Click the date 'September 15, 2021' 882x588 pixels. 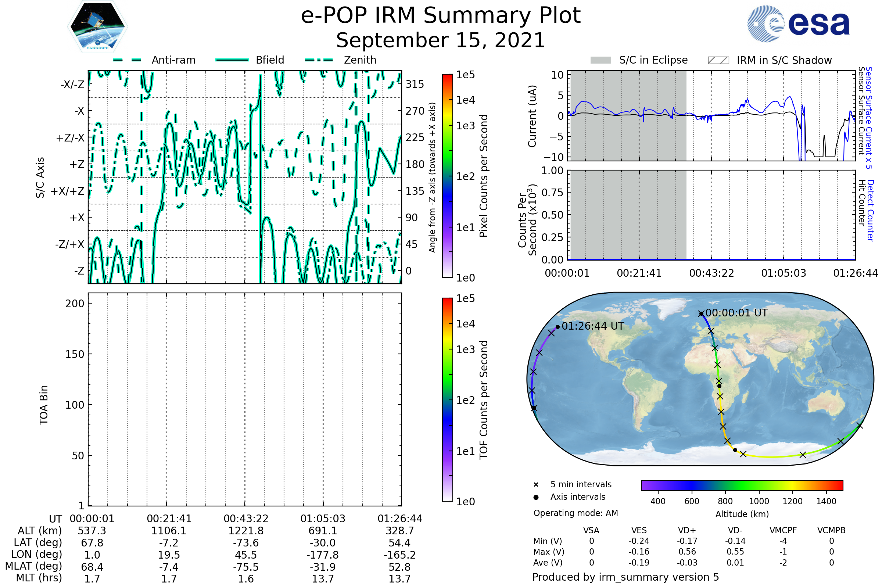(441, 40)
